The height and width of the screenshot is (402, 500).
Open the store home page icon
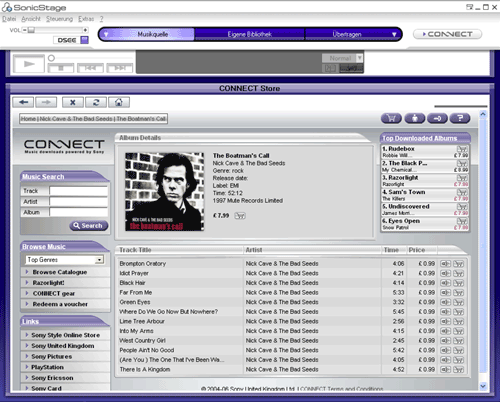(119, 102)
